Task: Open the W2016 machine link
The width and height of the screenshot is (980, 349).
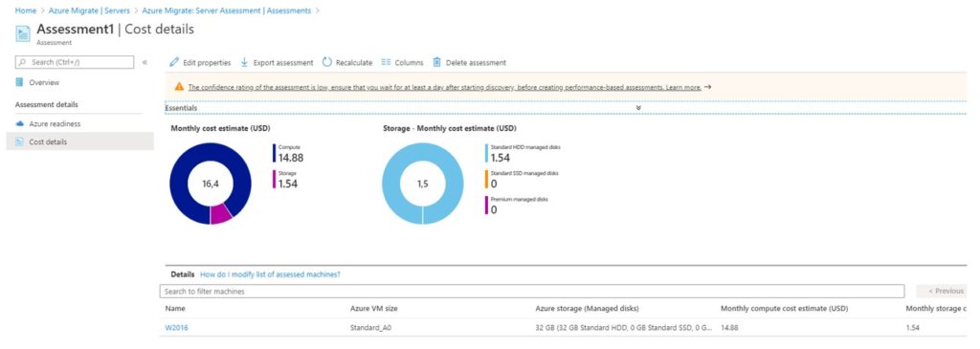Action: (175, 327)
